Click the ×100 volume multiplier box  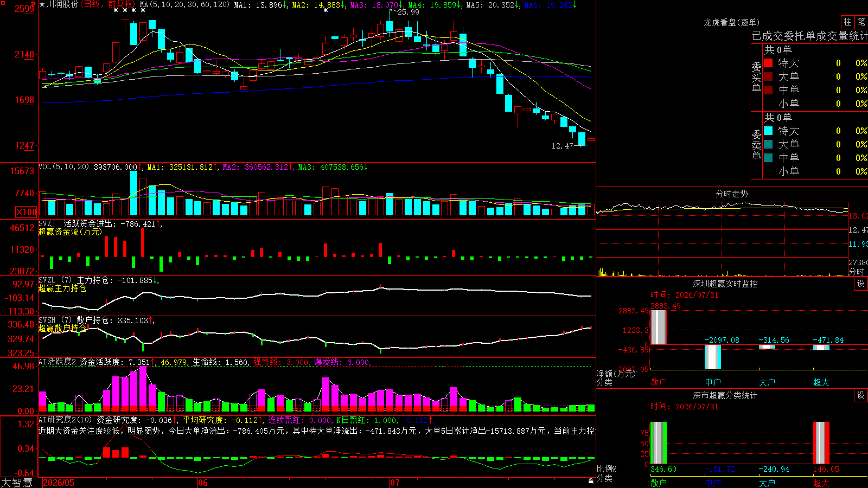pyautogui.click(x=27, y=212)
